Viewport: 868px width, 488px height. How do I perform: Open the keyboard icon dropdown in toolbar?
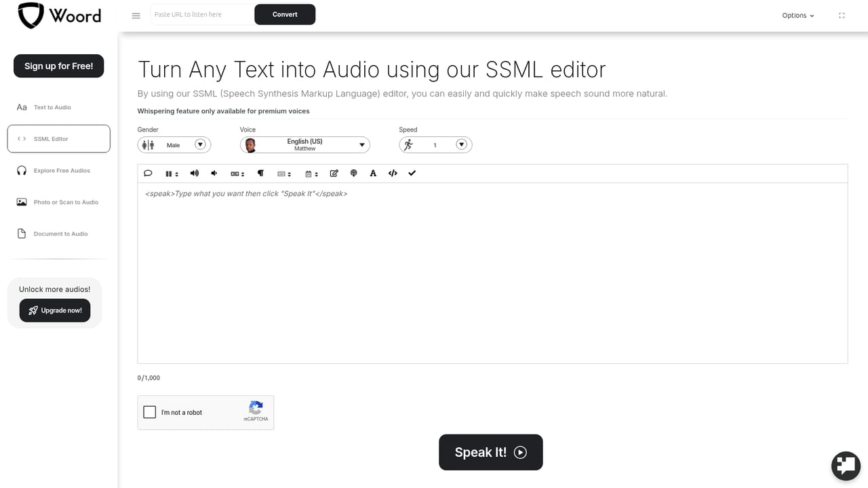284,174
